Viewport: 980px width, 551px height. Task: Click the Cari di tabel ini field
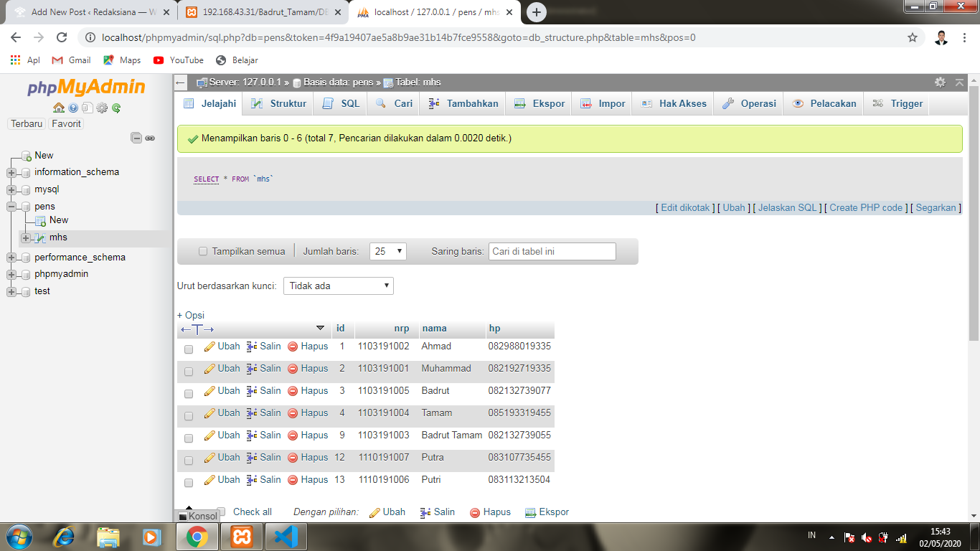[x=552, y=252]
